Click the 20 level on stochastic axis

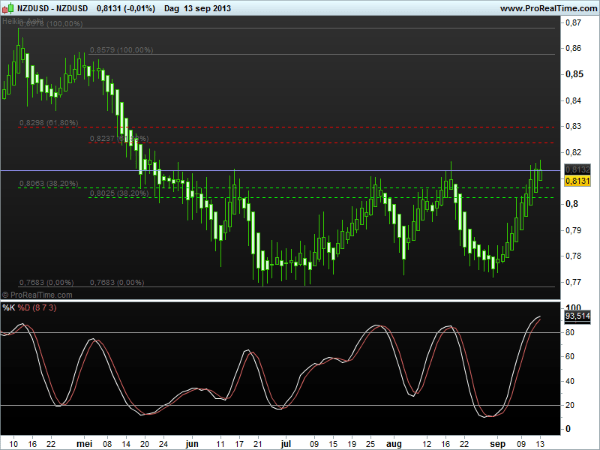click(570, 405)
